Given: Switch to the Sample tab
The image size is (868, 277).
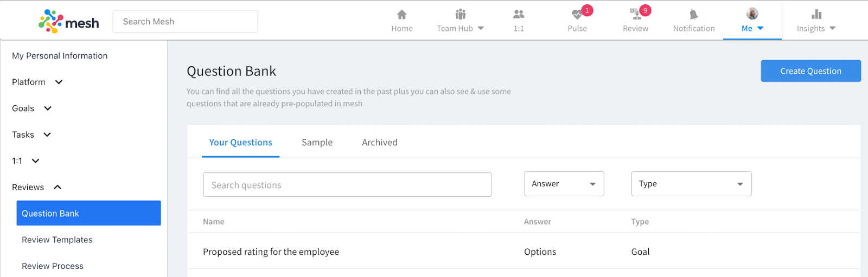Looking at the screenshot, I should click(x=317, y=143).
